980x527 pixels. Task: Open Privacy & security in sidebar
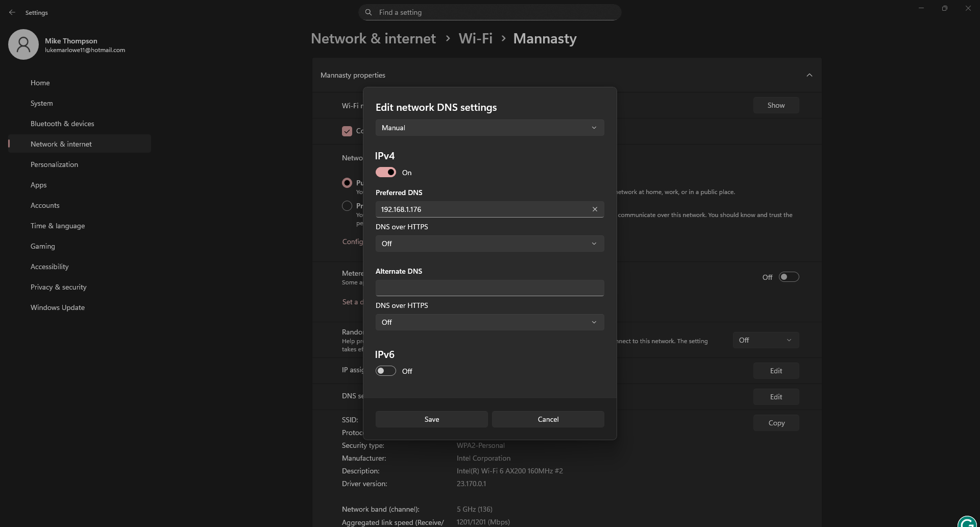click(x=59, y=287)
